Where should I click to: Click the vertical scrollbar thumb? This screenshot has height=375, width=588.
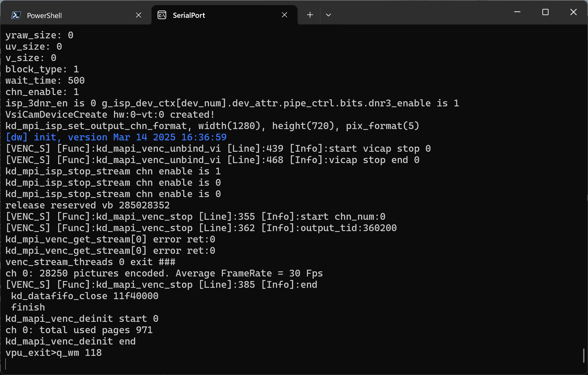(x=583, y=355)
